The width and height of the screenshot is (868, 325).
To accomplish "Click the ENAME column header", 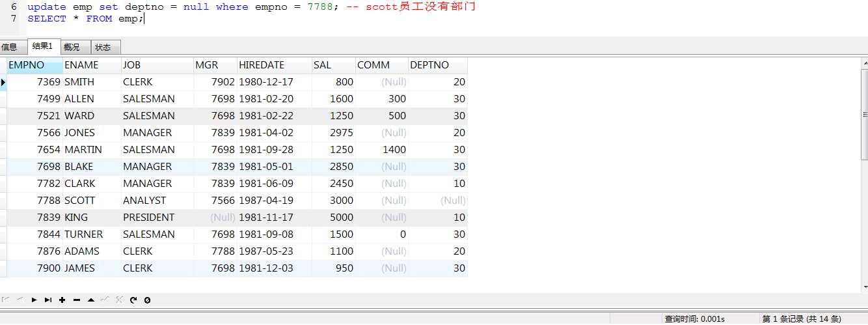I will click(x=92, y=65).
